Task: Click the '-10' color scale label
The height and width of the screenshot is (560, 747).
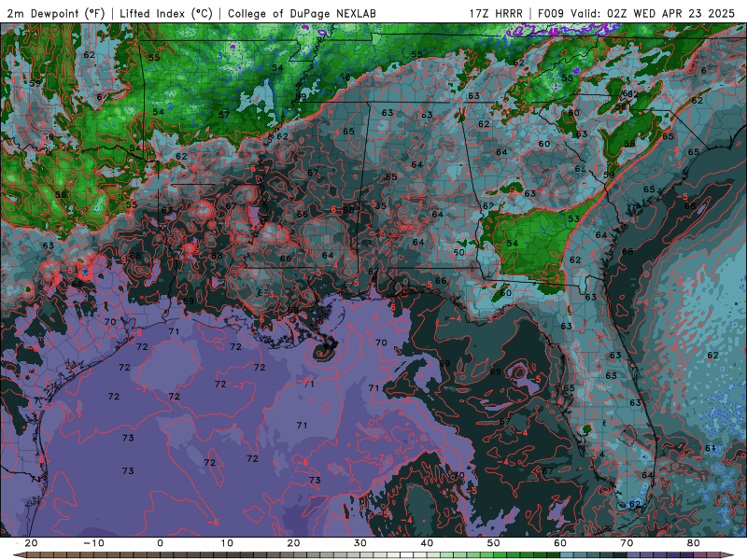Action: (x=93, y=543)
